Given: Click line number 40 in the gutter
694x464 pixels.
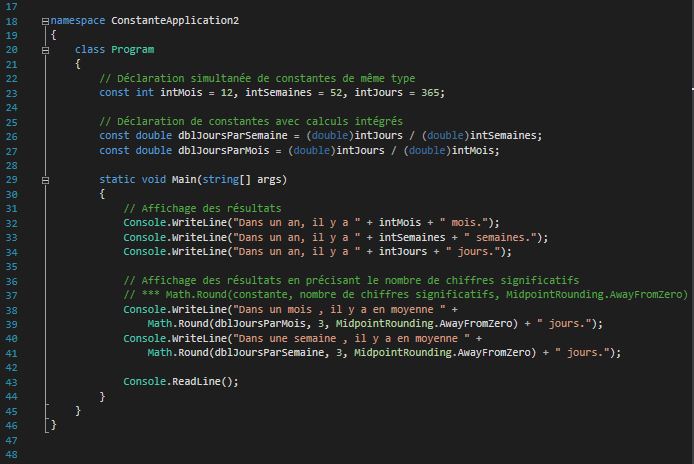Looking at the screenshot, I should point(12,339).
